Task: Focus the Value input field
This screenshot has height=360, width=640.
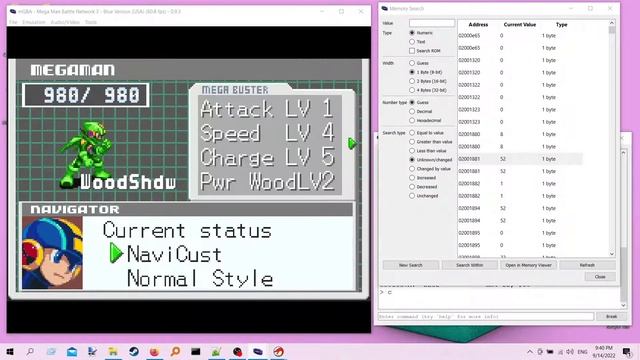Action: point(432,23)
